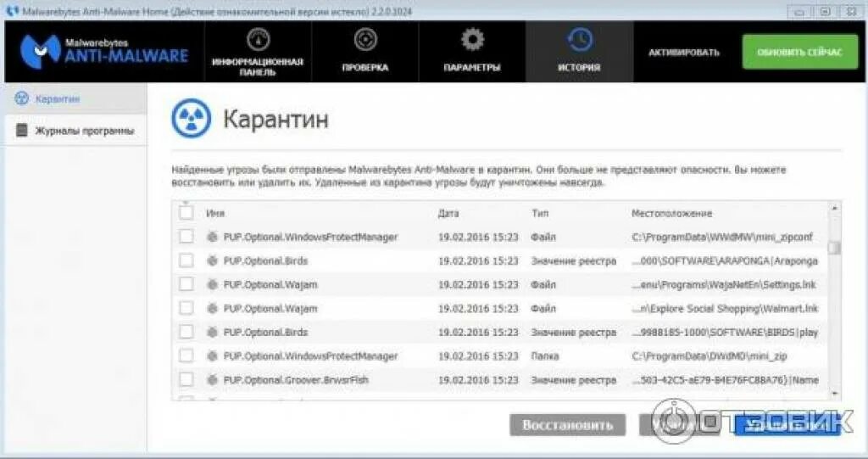Select Карантин in the sidebar
The width and height of the screenshot is (868, 459).
click(x=75, y=99)
